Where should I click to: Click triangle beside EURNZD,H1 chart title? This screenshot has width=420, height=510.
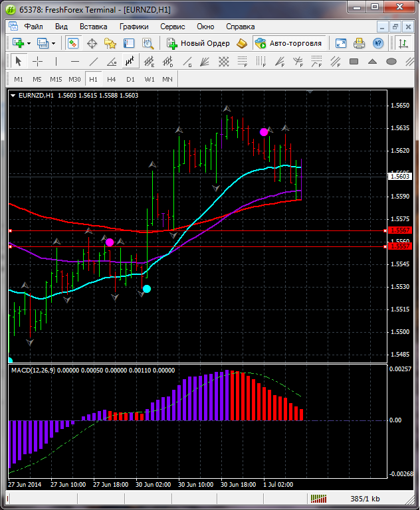[13, 96]
